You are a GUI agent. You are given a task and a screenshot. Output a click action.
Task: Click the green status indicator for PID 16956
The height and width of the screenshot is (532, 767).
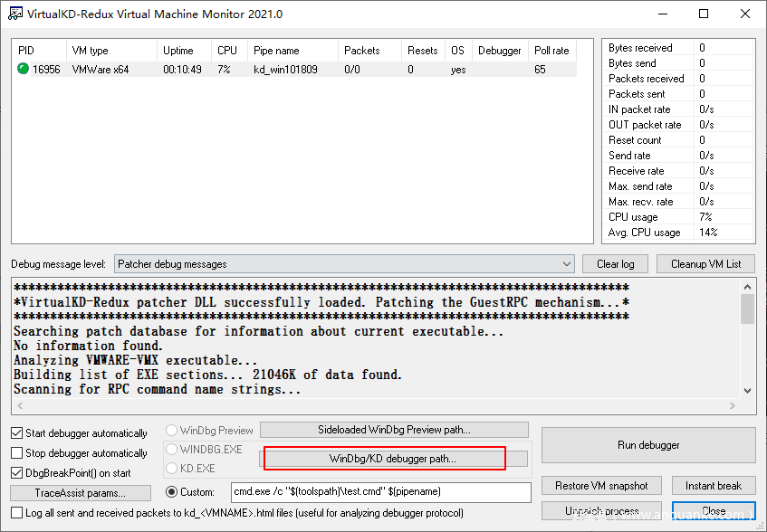tap(23, 69)
